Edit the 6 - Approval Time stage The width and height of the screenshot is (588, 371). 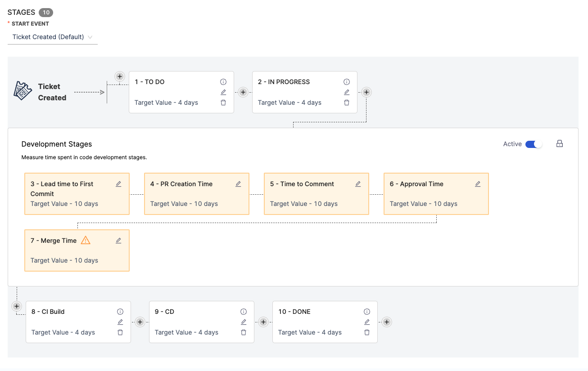point(478,184)
